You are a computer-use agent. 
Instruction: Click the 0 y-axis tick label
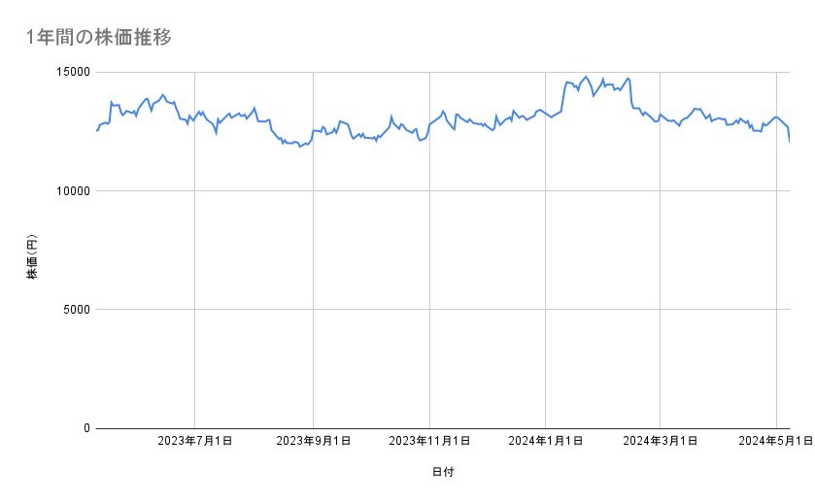click(x=85, y=428)
